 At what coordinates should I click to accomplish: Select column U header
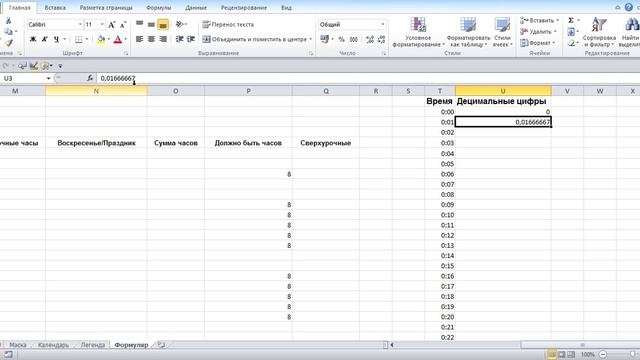click(x=503, y=91)
